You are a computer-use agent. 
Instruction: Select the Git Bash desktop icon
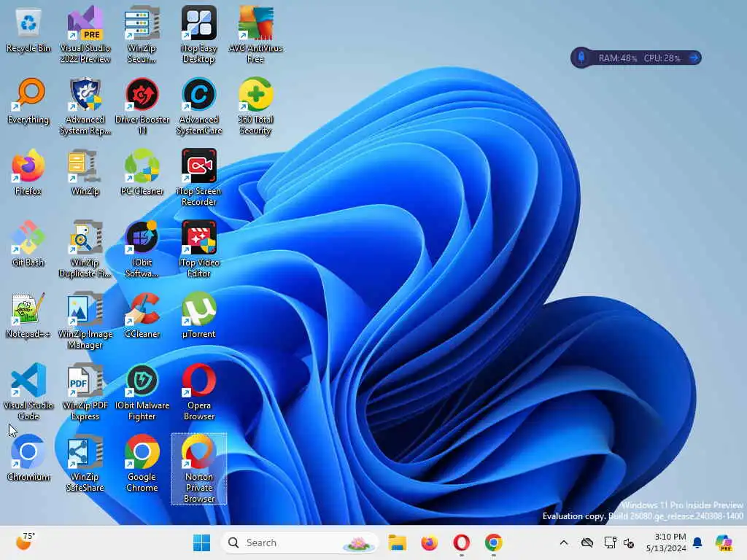(x=28, y=244)
